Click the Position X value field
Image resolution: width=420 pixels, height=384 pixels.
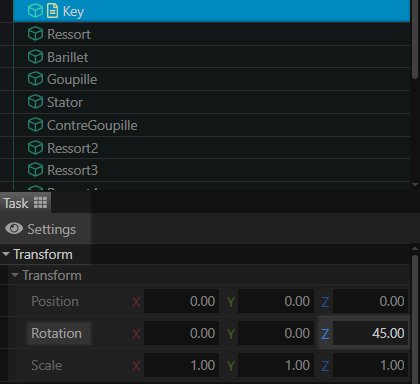(x=181, y=301)
